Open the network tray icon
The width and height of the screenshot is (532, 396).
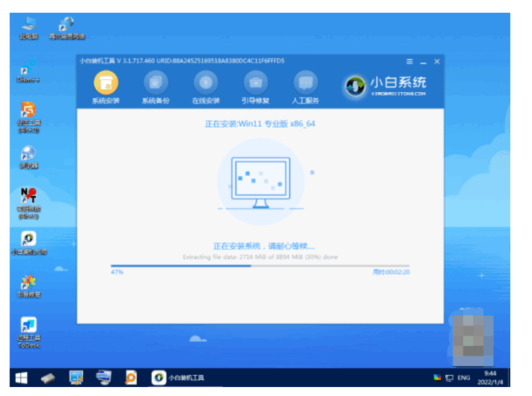[x=449, y=378]
